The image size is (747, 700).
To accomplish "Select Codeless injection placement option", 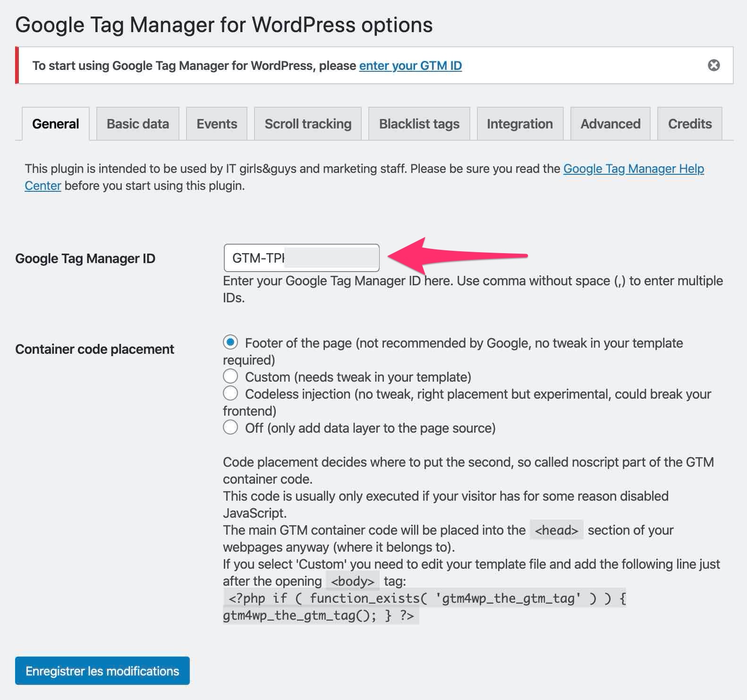I will (230, 393).
